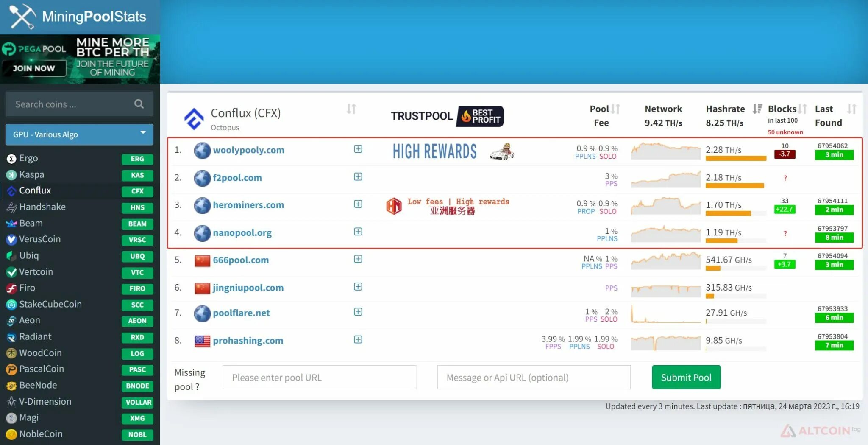Screen dimensions: 868x445
Task: Click the China flag icon beside 666pool.com
Action: pyautogui.click(x=202, y=261)
